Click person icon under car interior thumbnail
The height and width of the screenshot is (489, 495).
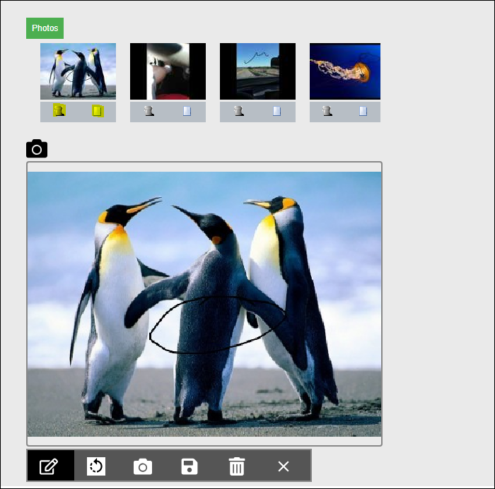pos(149,111)
